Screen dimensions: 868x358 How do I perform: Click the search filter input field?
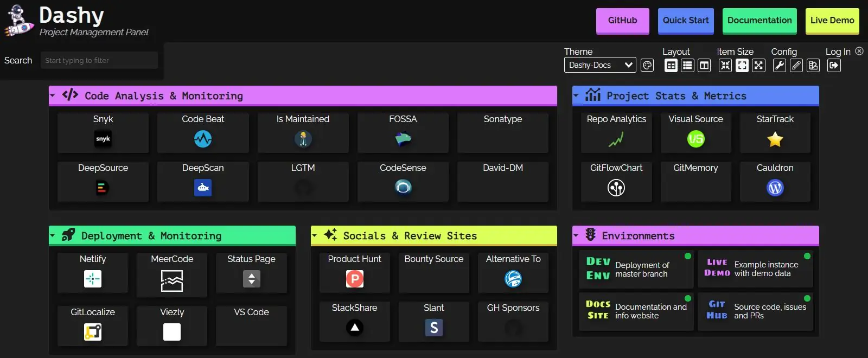(x=99, y=60)
